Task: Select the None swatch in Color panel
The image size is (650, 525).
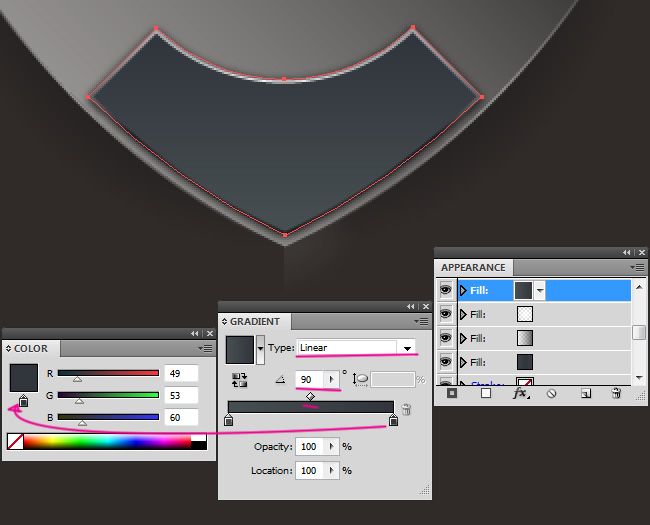Action: 15,441
